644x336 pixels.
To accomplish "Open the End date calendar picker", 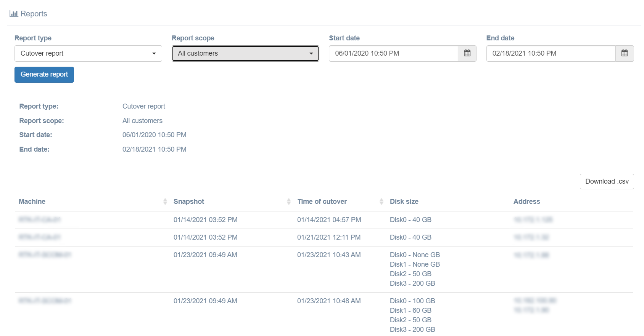I will pyautogui.click(x=624, y=53).
